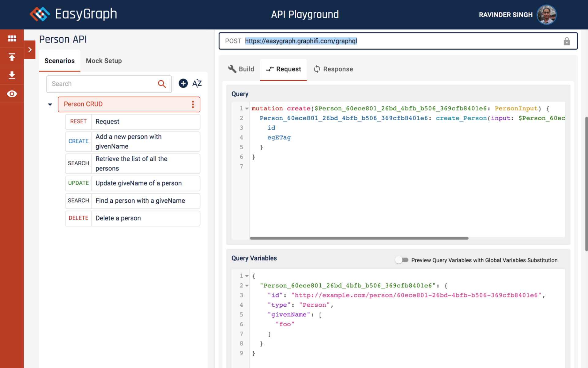This screenshot has height=368, width=588.
Task: Fold query line 1 code arrow
Action: coord(247,109)
